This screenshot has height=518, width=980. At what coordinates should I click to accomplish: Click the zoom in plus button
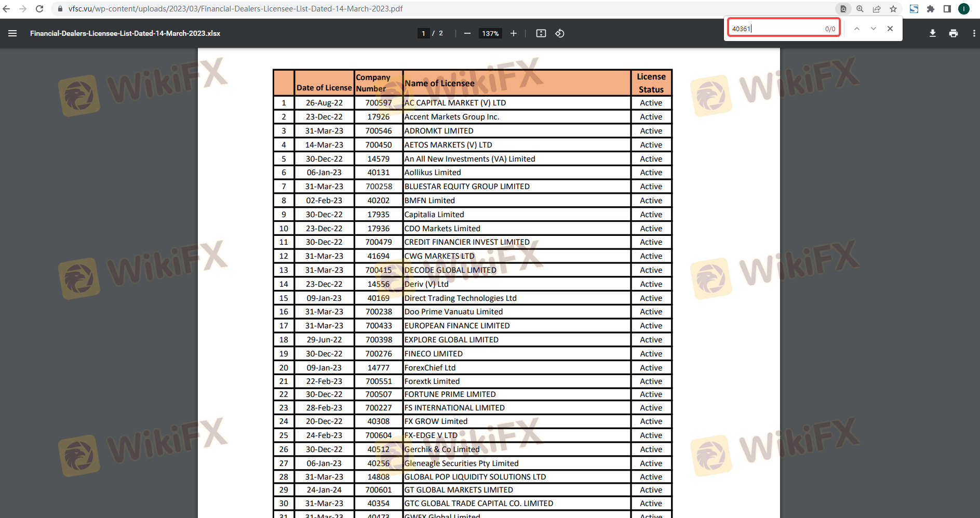pyautogui.click(x=514, y=33)
